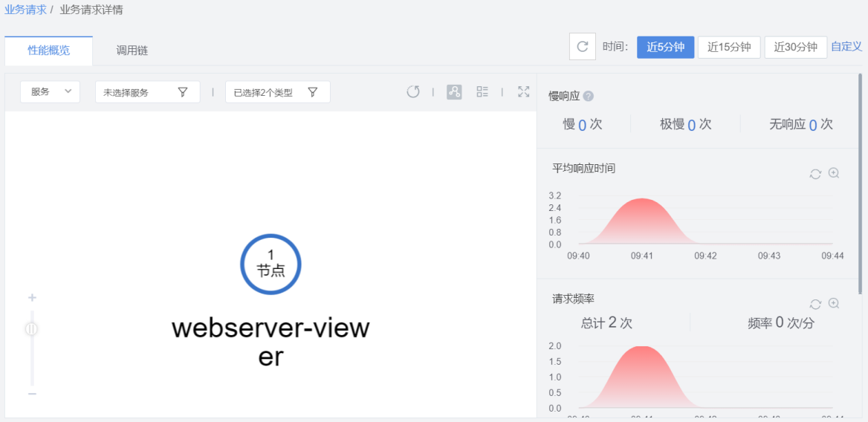Select the 性能概览 tab
Screen dimensions: 868x422
[49, 51]
